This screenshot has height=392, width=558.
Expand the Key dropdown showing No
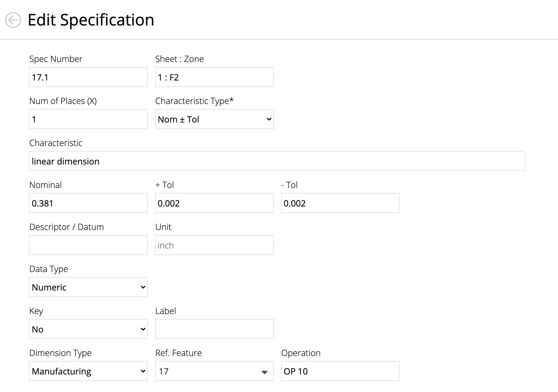click(x=88, y=329)
